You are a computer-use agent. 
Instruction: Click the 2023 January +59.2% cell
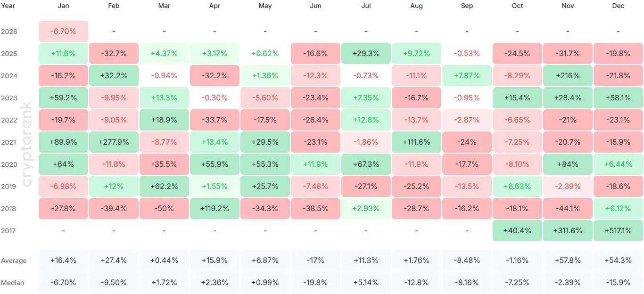pyautogui.click(x=63, y=98)
